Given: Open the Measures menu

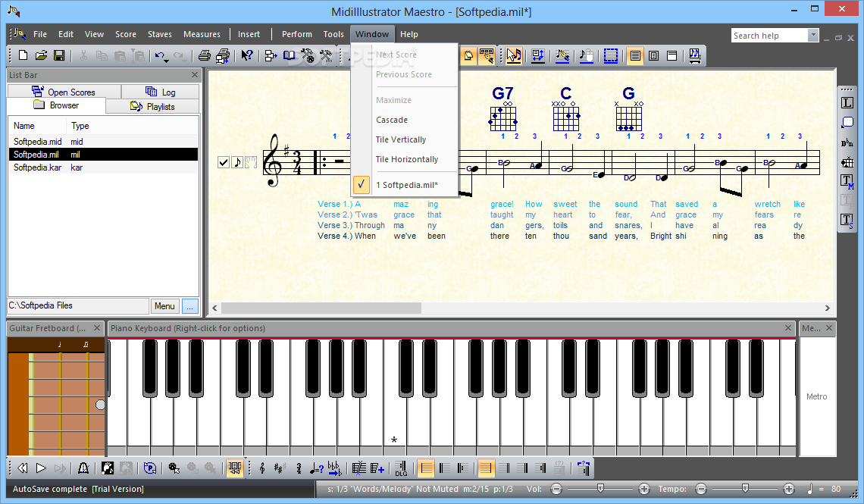Looking at the screenshot, I should pos(202,34).
